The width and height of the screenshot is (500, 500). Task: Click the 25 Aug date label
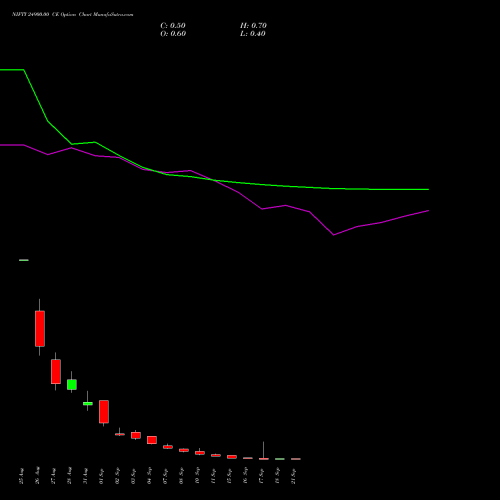[x=22, y=476]
